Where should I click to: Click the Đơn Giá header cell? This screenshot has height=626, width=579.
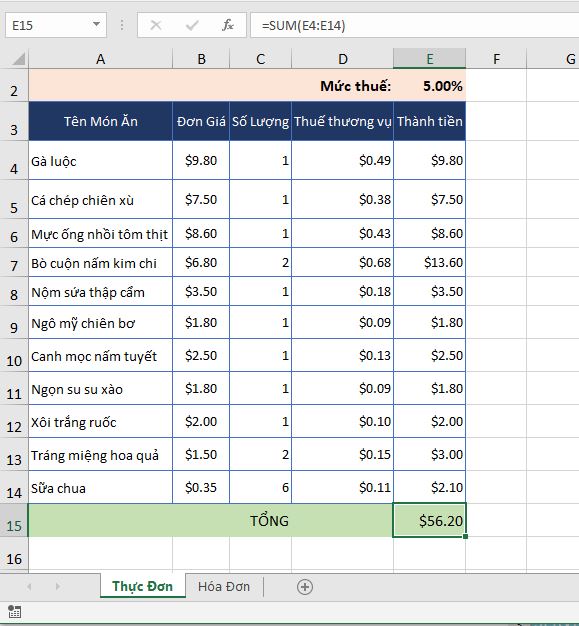[x=201, y=121]
